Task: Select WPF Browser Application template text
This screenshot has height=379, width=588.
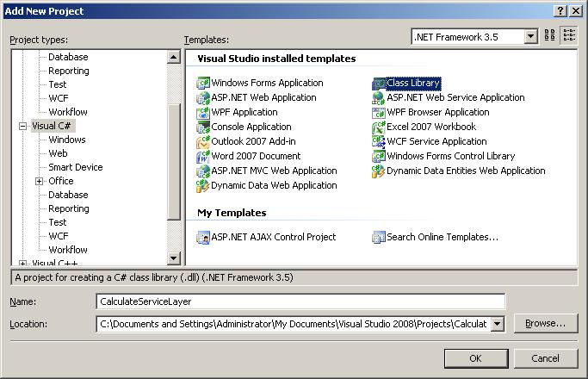Action: point(438,112)
